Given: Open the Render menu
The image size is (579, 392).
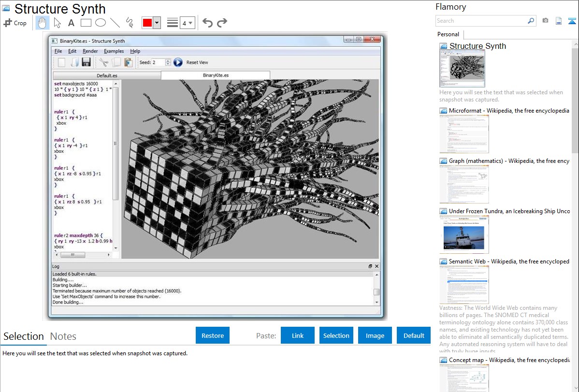Looking at the screenshot, I should pos(90,51).
